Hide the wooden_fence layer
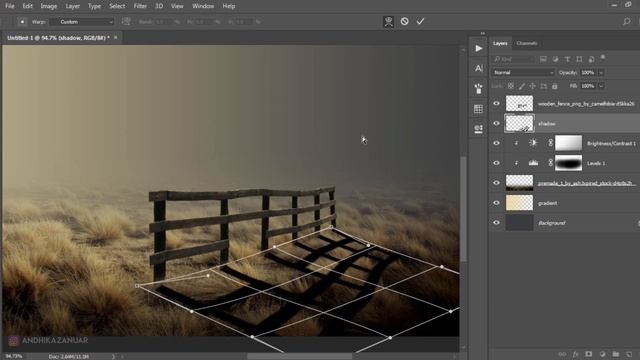The height and width of the screenshot is (360, 640). coord(496,104)
